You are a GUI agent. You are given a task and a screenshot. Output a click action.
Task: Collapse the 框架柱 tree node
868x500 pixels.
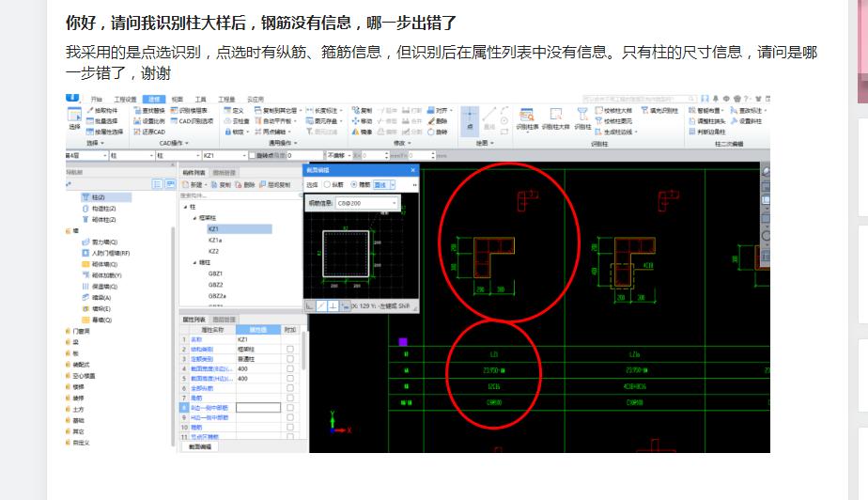coord(194,218)
